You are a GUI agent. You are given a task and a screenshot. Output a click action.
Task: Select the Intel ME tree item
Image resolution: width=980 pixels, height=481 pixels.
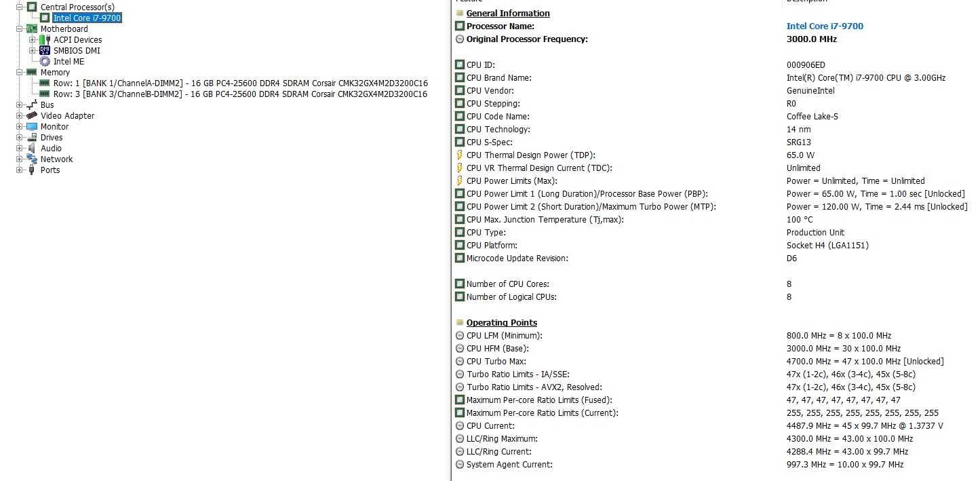click(x=69, y=61)
